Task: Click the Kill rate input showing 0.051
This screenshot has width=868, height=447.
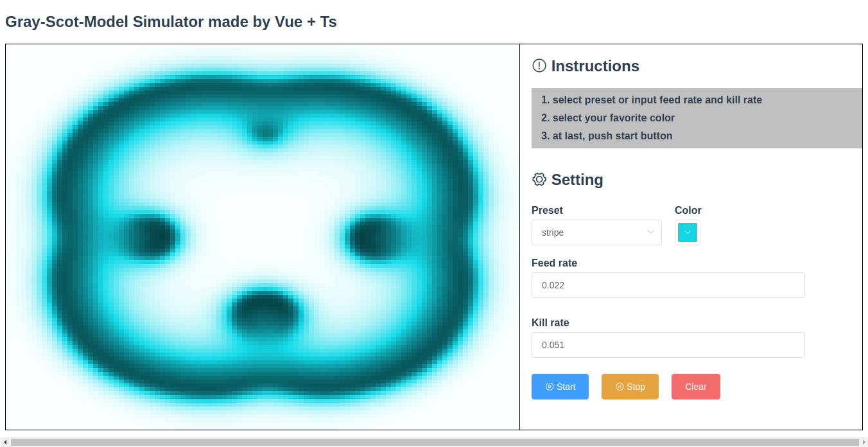Action: [x=668, y=345]
